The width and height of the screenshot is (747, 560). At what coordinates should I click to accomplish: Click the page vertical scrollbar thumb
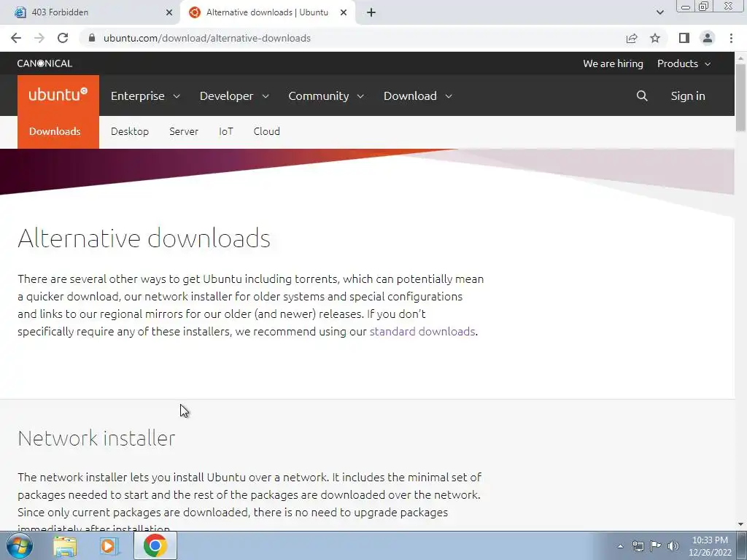click(x=740, y=97)
